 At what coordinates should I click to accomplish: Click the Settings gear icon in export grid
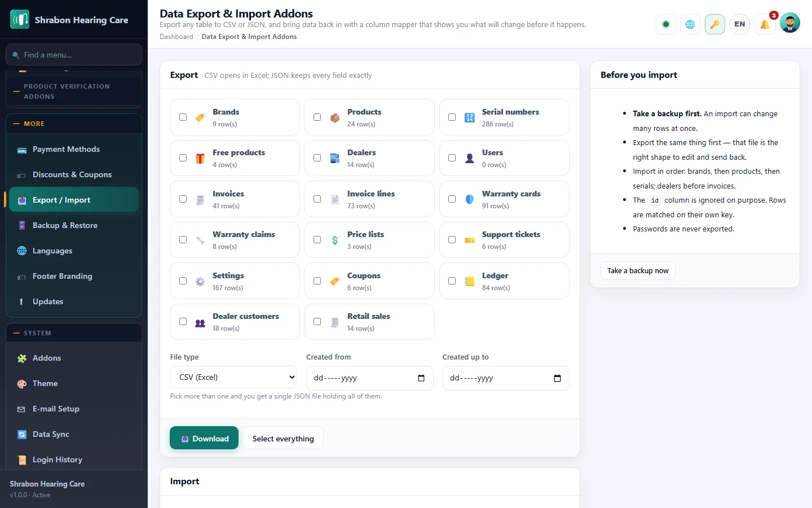(x=200, y=281)
